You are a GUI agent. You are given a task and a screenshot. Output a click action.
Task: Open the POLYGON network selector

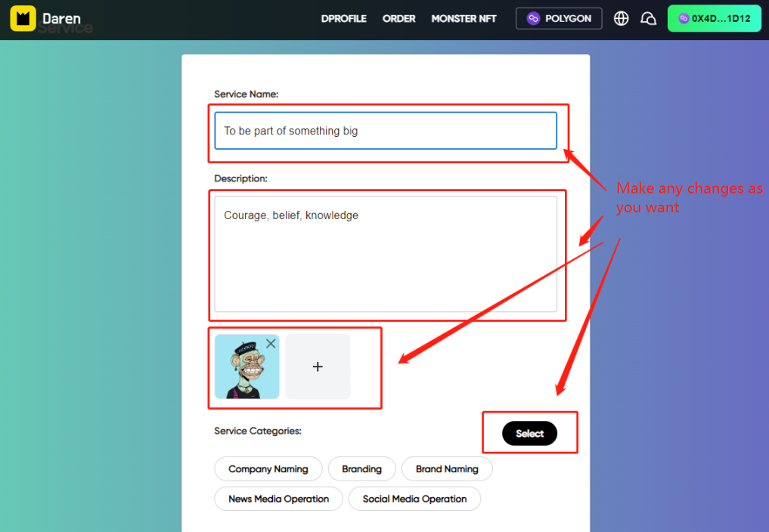pyautogui.click(x=559, y=19)
